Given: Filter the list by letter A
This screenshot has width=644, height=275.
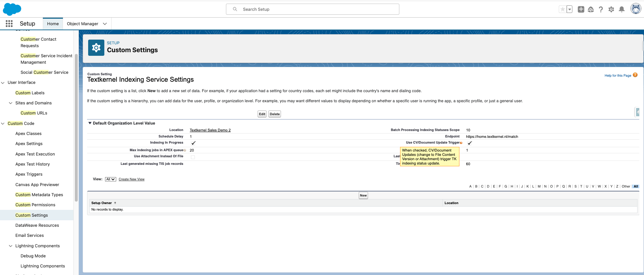Looking at the screenshot, I should [470, 186].
